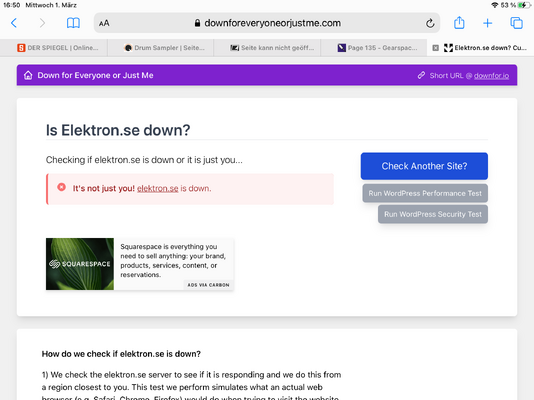
Task: Open the elektron.se link in red alert
Action: (158, 188)
